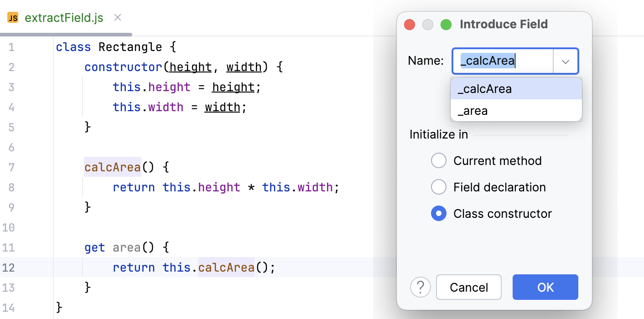The image size is (644, 319).
Task: Select the Field declaration radio button
Action: pyautogui.click(x=438, y=187)
